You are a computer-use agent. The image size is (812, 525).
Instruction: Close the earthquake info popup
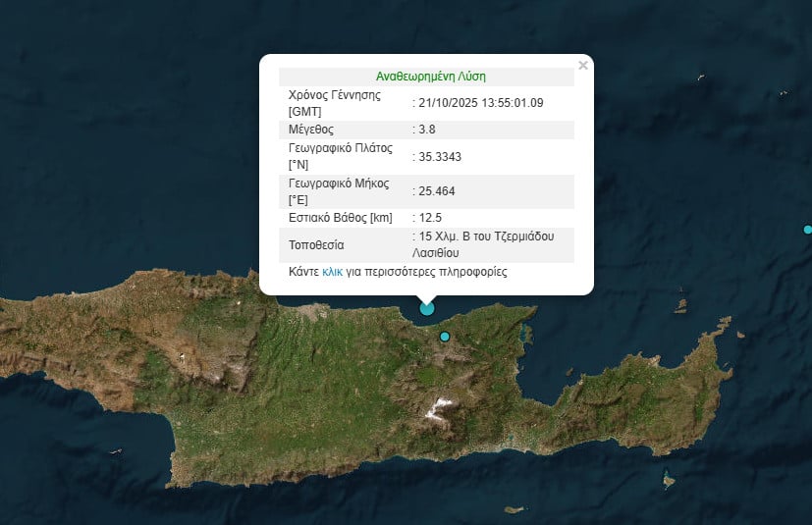click(583, 66)
